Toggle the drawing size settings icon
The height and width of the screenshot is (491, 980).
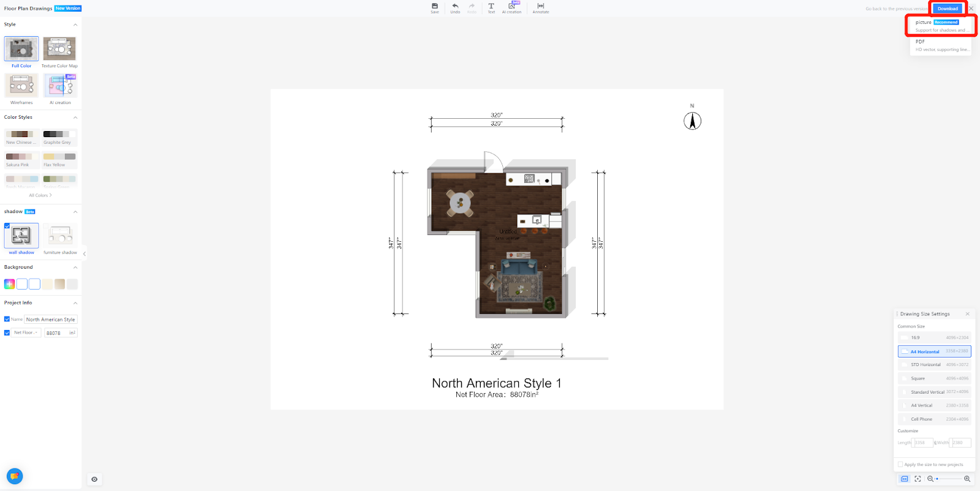pos(905,479)
